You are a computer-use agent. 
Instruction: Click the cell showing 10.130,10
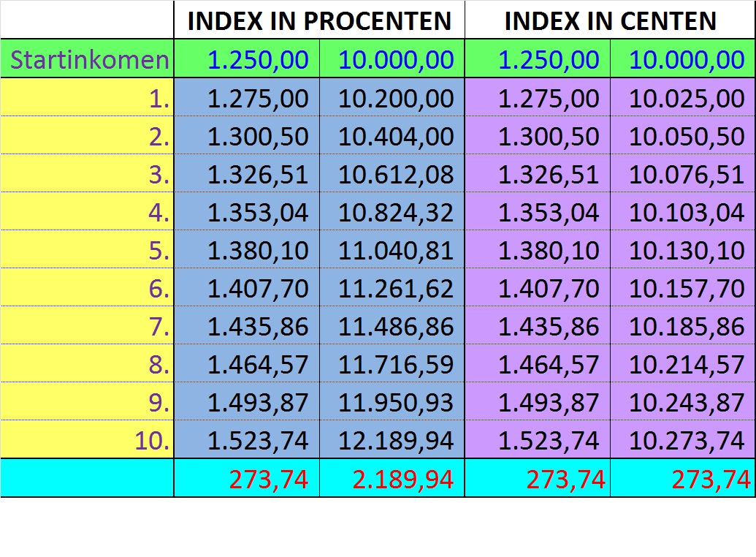683,250
